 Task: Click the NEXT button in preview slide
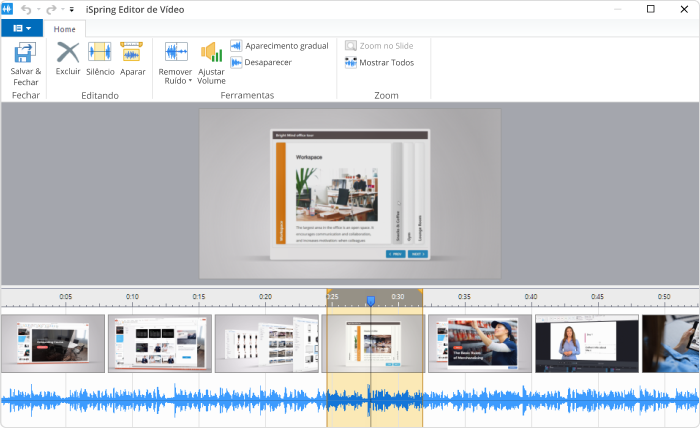click(418, 254)
